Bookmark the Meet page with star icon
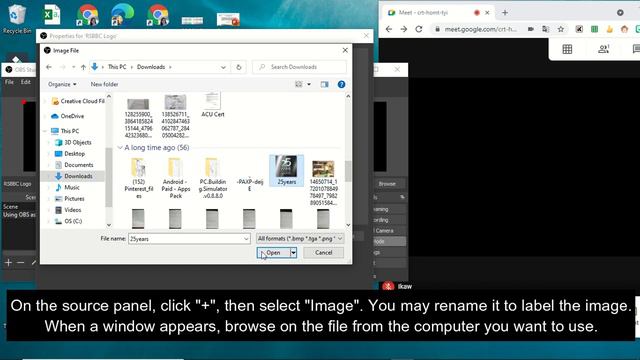Viewport: 640px width, 360px height. (561, 29)
